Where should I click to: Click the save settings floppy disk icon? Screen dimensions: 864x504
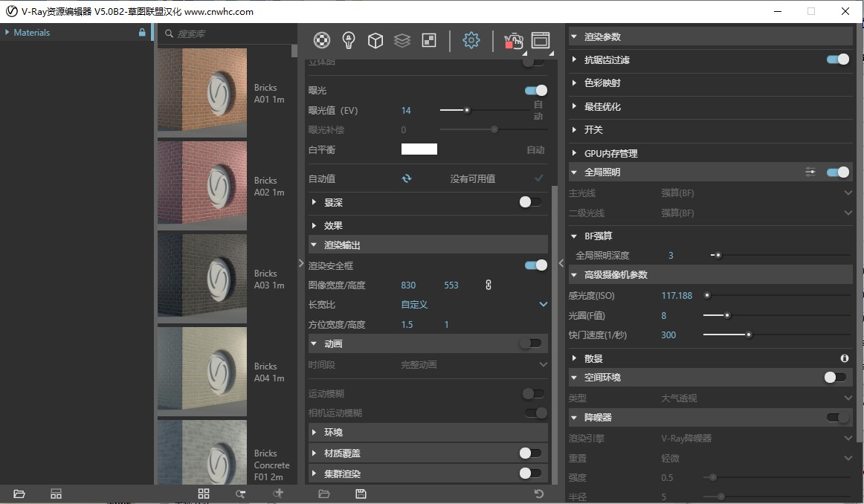361,494
